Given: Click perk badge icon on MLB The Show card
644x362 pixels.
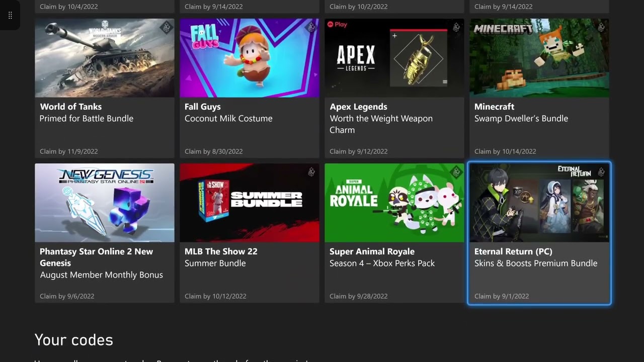Looking at the screenshot, I should [x=311, y=172].
